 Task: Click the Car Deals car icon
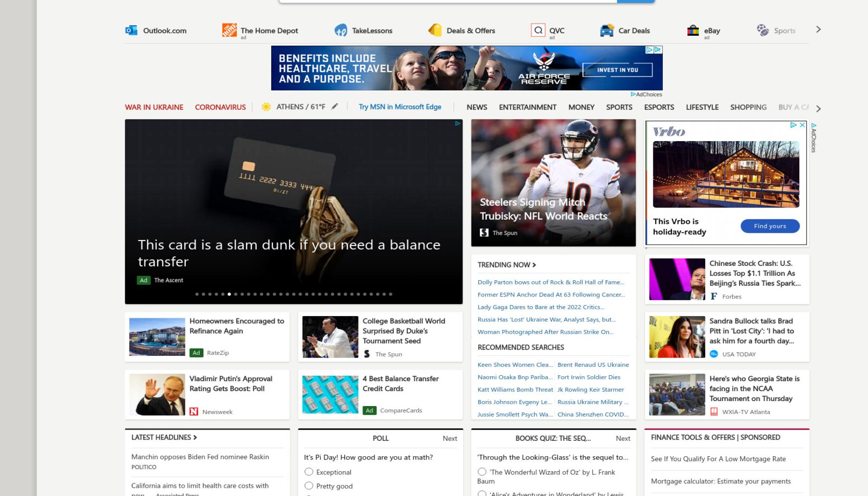[x=607, y=30]
